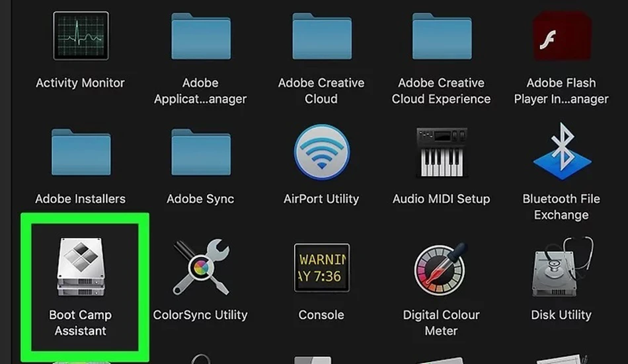The height and width of the screenshot is (364, 628).
Task: Click the "Audio MIDI Setup" label text
Action: [x=442, y=199]
